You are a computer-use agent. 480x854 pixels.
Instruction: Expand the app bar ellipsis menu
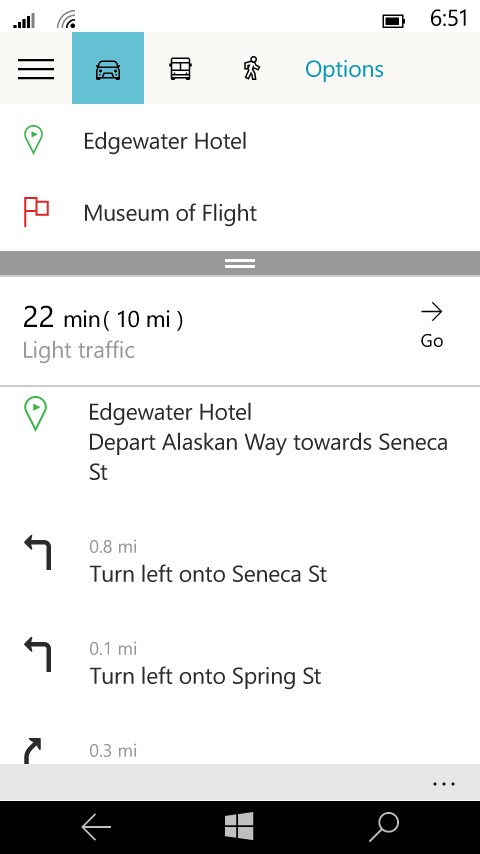pos(443,784)
